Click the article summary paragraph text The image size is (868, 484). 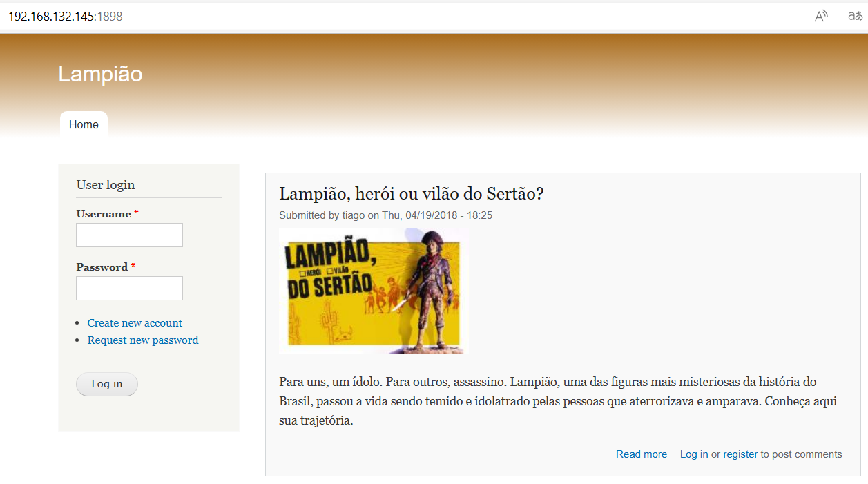558,401
